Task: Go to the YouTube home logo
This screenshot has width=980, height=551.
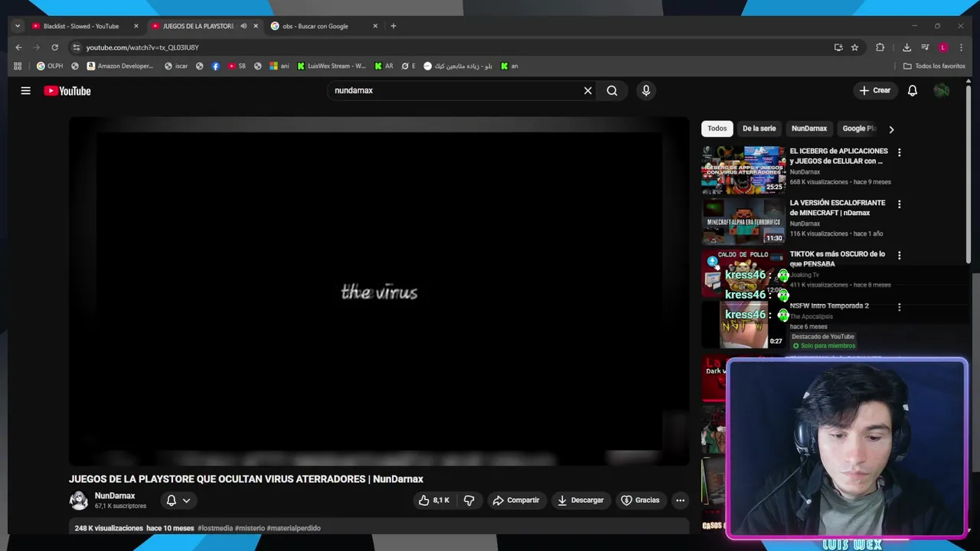Action: pos(67,91)
